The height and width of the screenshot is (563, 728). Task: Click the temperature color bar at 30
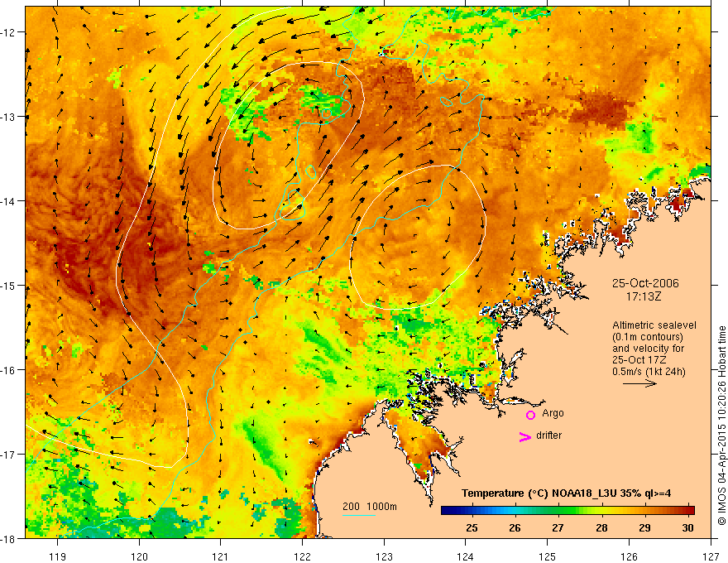(688, 511)
